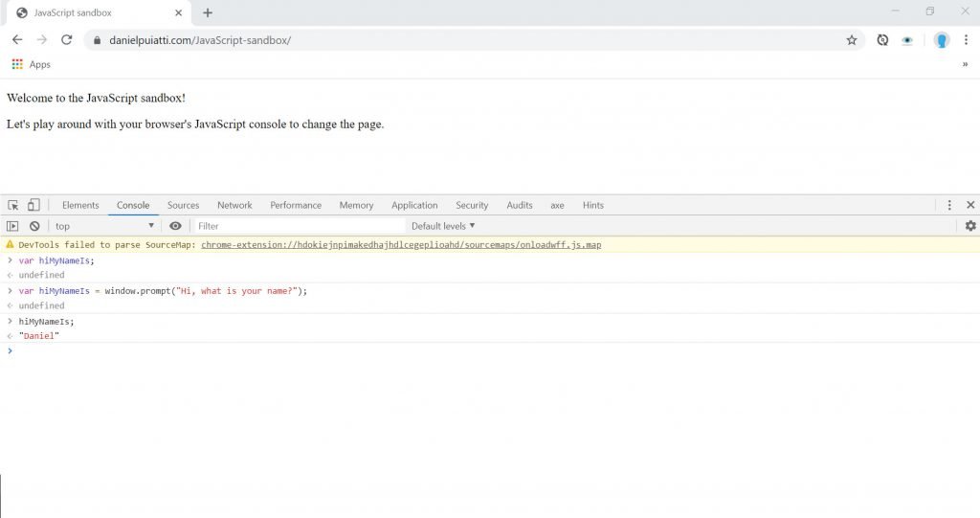Open console settings gear
Viewport: 980px width, 518px height.
pos(970,226)
